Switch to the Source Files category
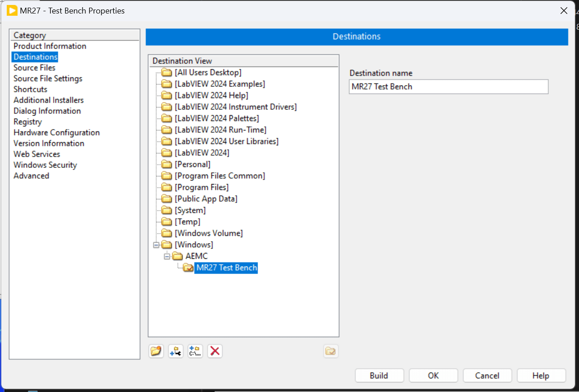The image size is (579, 392). click(34, 68)
